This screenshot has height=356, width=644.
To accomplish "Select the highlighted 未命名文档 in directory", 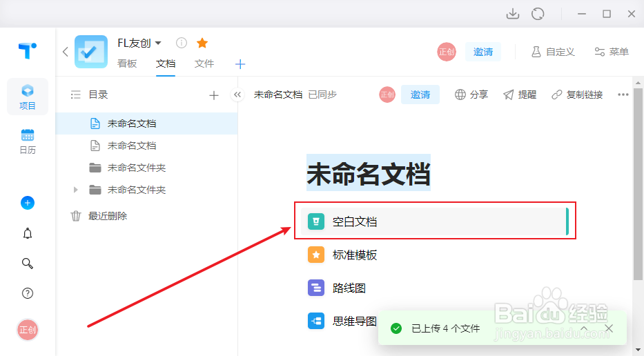I will (146, 123).
